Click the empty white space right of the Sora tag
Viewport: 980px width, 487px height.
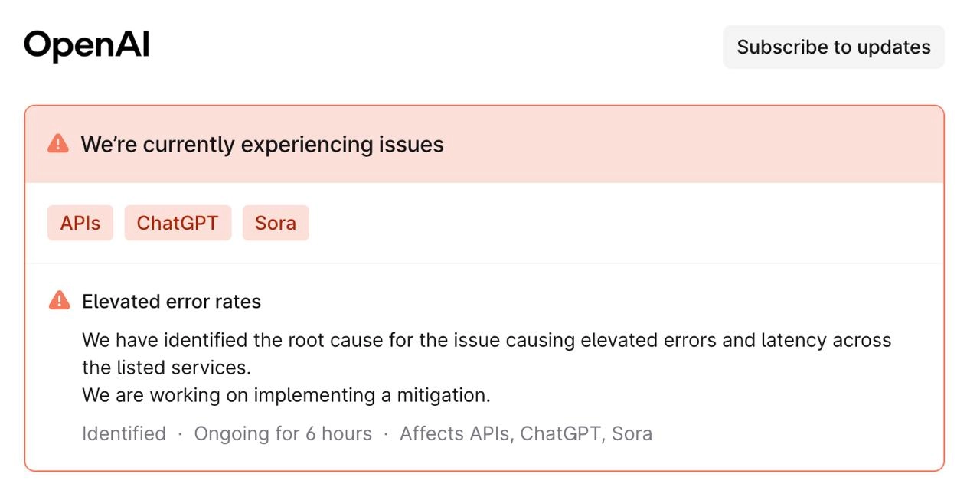(624, 223)
